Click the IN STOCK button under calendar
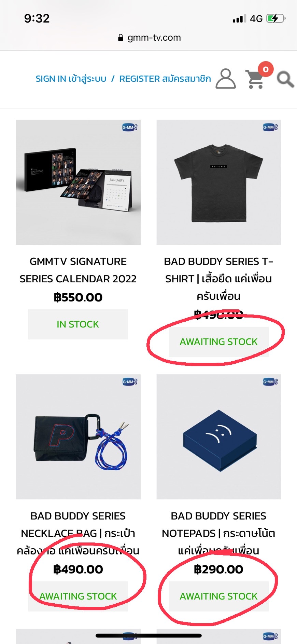This screenshot has height=644, width=297. point(78,324)
